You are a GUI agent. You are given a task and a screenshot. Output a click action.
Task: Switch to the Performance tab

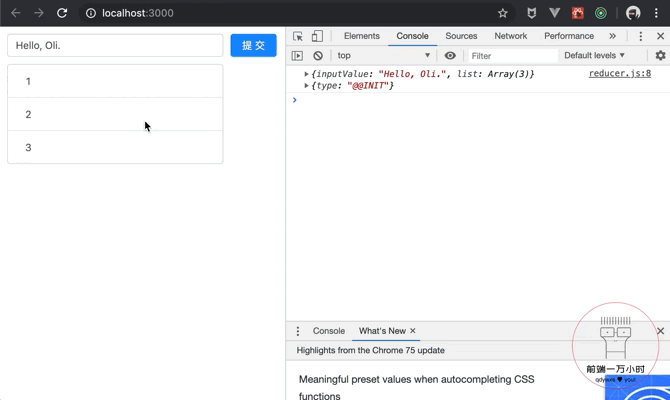pos(569,36)
